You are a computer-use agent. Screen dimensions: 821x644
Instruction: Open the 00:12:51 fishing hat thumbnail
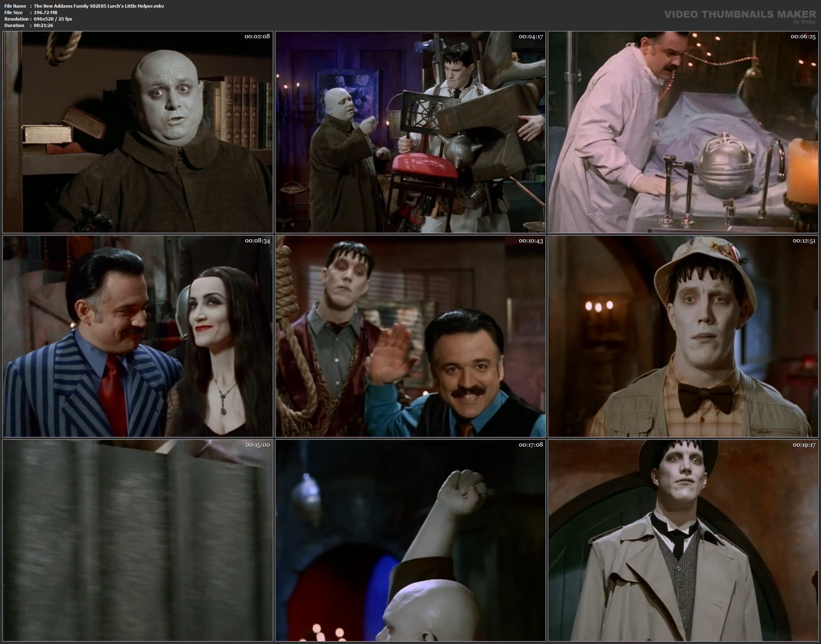tap(683, 336)
